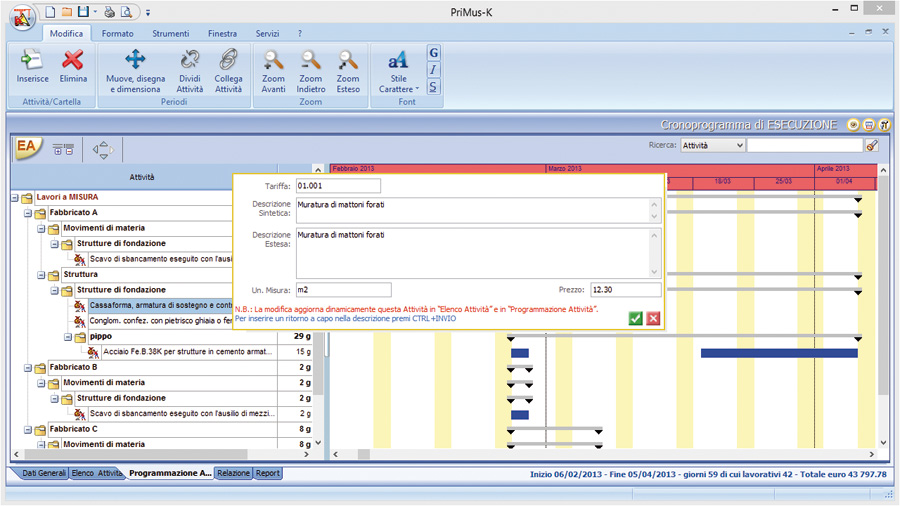The height and width of the screenshot is (506, 900).
Task: Toggle underline S font button
Action: (433, 87)
